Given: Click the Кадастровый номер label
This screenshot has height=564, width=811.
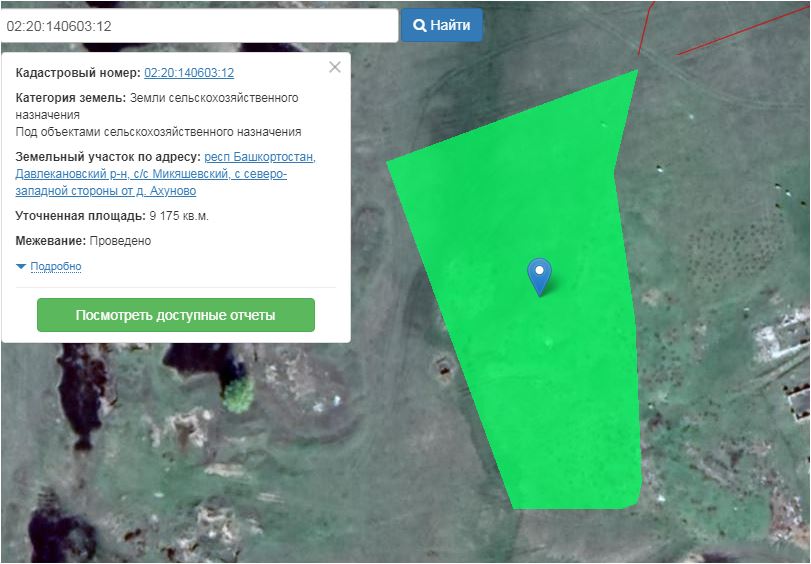Looking at the screenshot, I should [78, 73].
